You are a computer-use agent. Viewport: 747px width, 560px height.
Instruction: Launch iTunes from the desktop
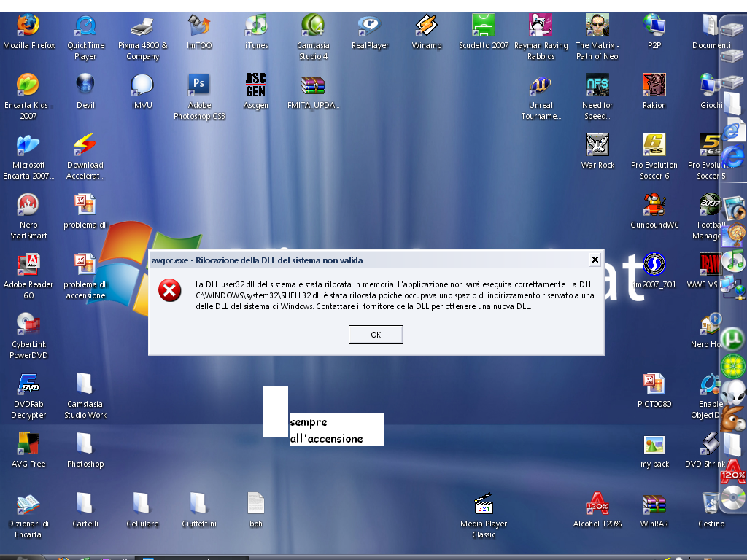[256, 32]
